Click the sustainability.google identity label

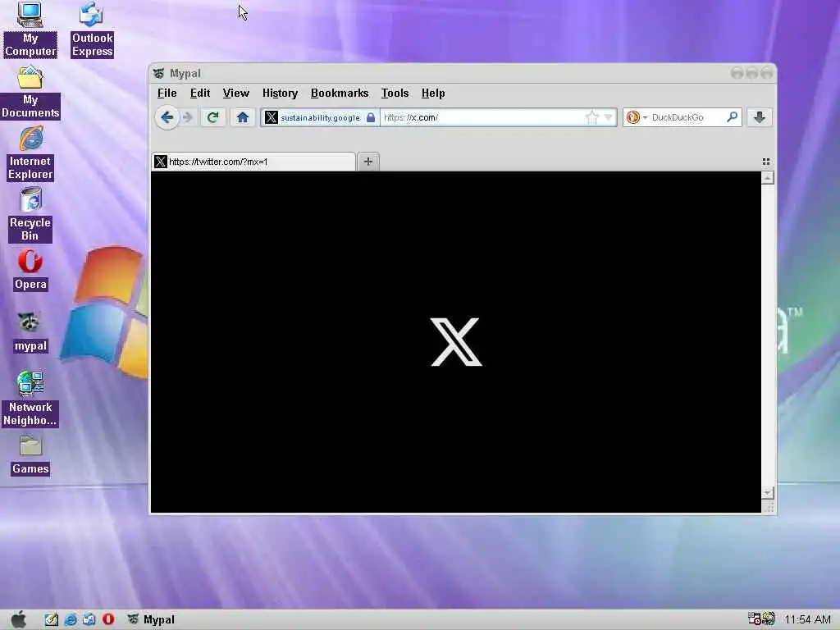[x=320, y=118]
